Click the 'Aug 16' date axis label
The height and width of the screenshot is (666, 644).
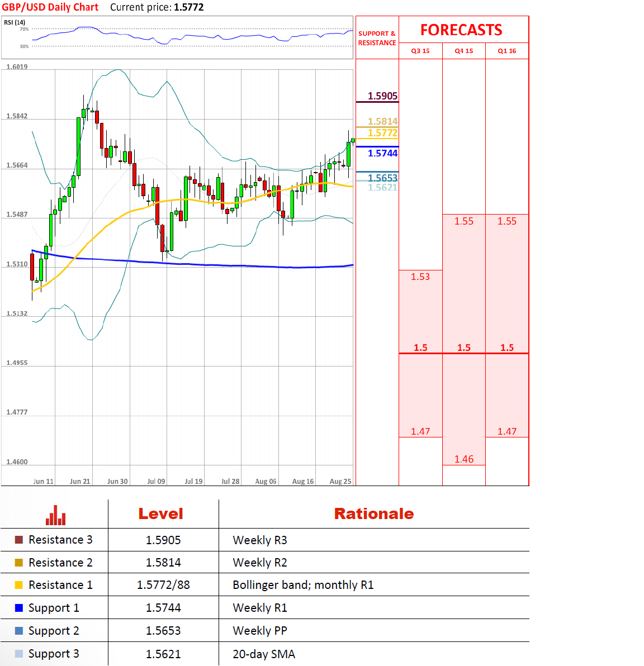pos(302,481)
